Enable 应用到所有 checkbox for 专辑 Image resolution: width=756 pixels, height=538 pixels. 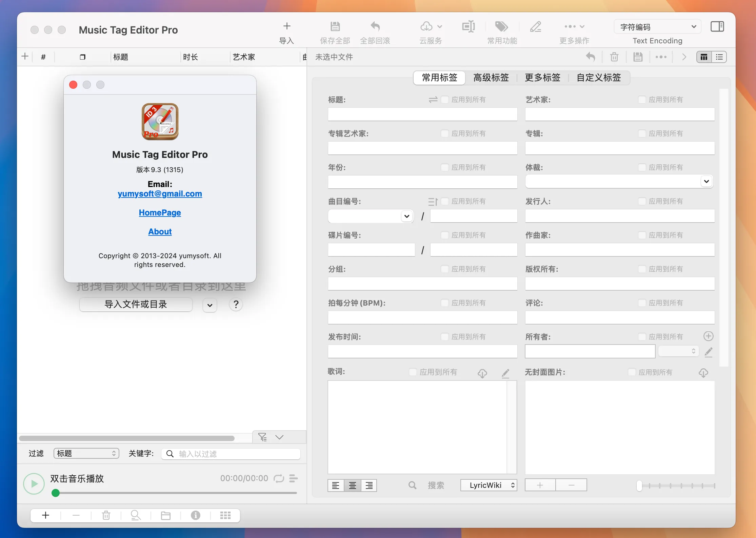642,133
